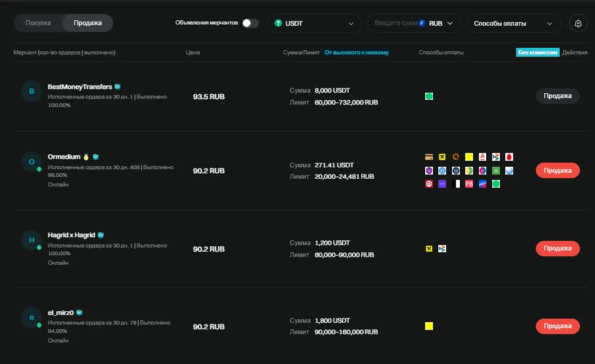The height and width of the screenshot is (364, 595).
Task: Select the QIWI payment icon in Ormedium's row
Action: coord(455,157)
